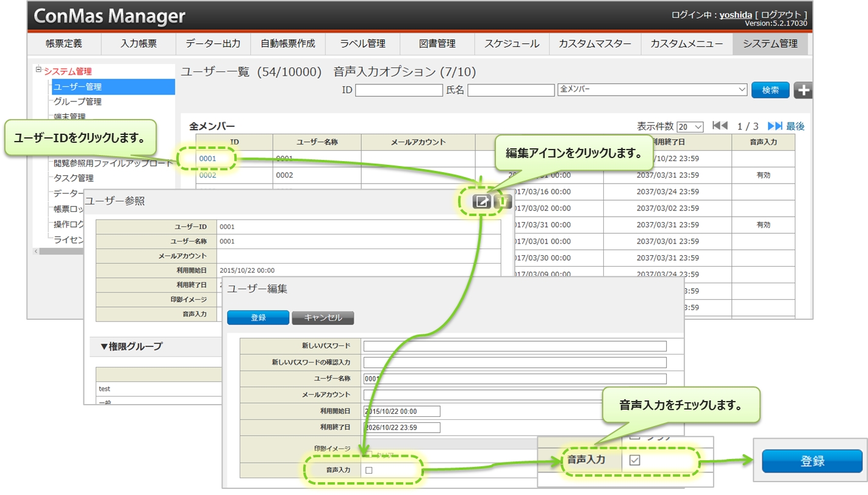
Task: Go to the データー出力 tab
Action: pos(213,44)
